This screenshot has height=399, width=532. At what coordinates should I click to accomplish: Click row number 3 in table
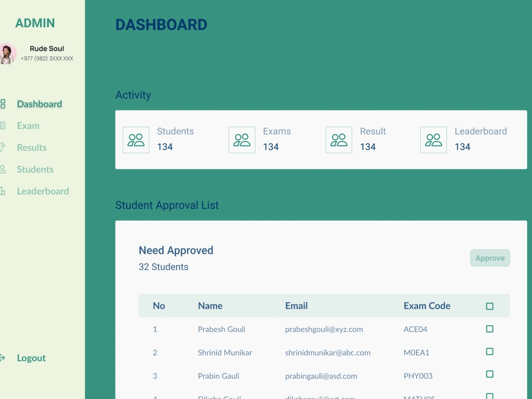tap(155, 376)
